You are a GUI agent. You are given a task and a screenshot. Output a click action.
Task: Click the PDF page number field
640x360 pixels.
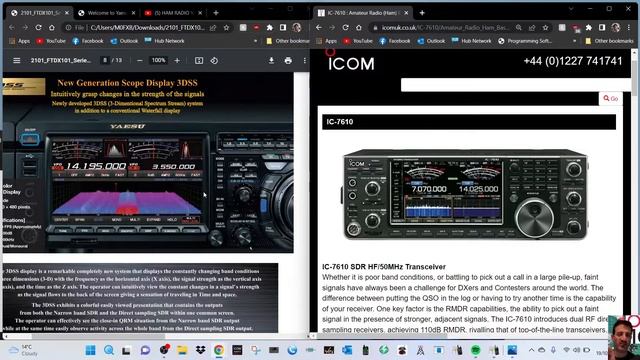point(105,60)
